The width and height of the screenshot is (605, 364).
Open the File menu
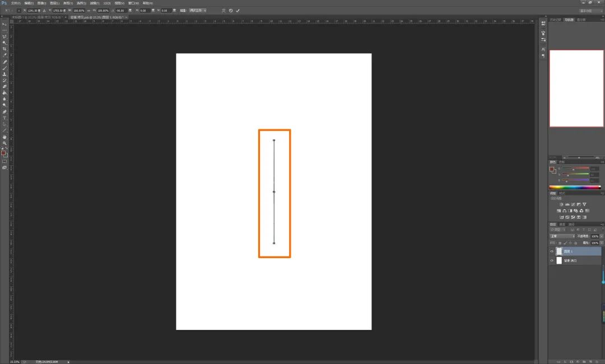(16, 3)
